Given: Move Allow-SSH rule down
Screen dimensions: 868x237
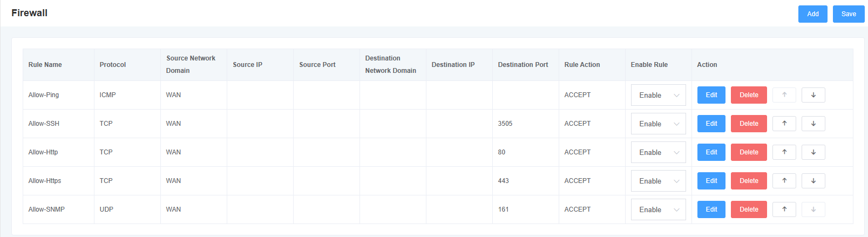Looking at the screenshot, I should 813,124.
